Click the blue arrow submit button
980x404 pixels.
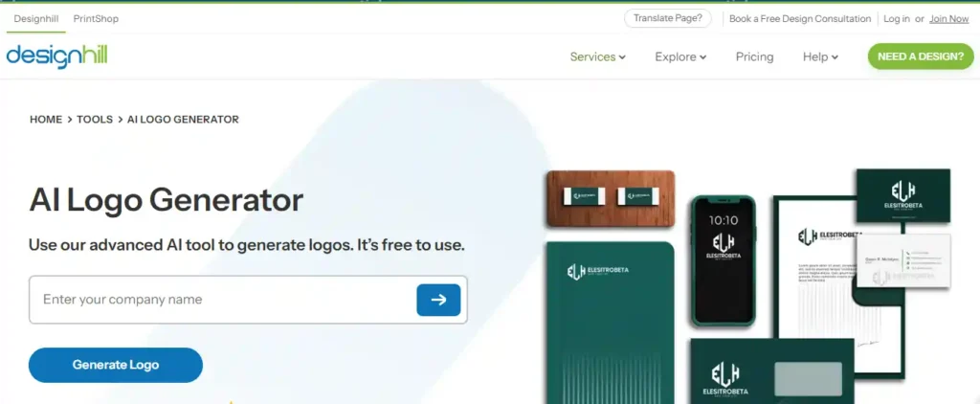tap(438, 301)
